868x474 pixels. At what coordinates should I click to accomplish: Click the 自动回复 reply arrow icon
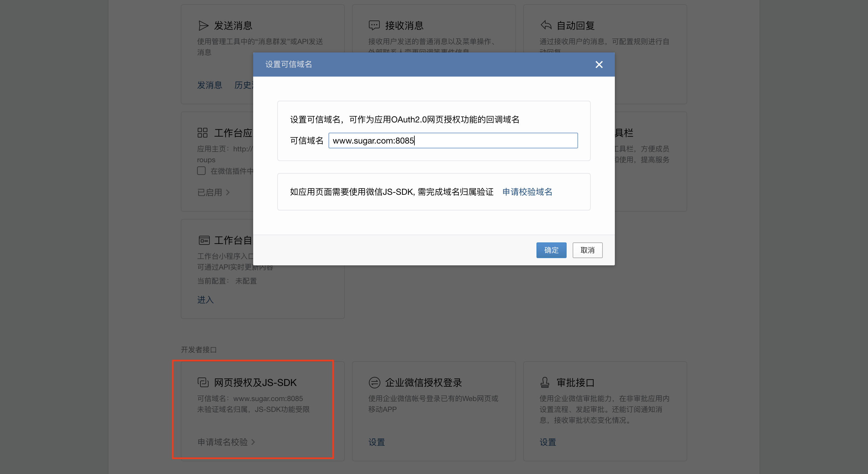tap(546, 25)
